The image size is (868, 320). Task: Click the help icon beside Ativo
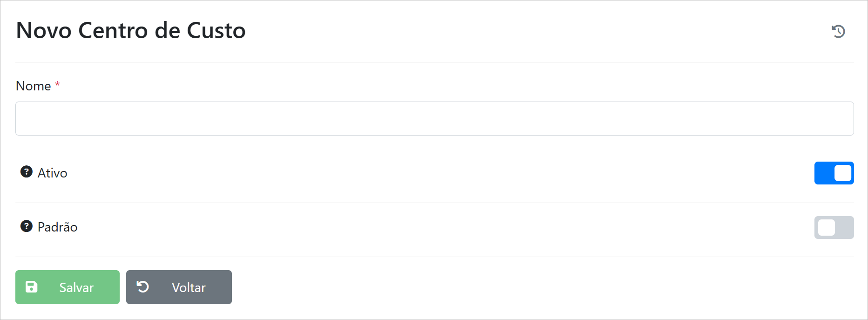(27, 172)
